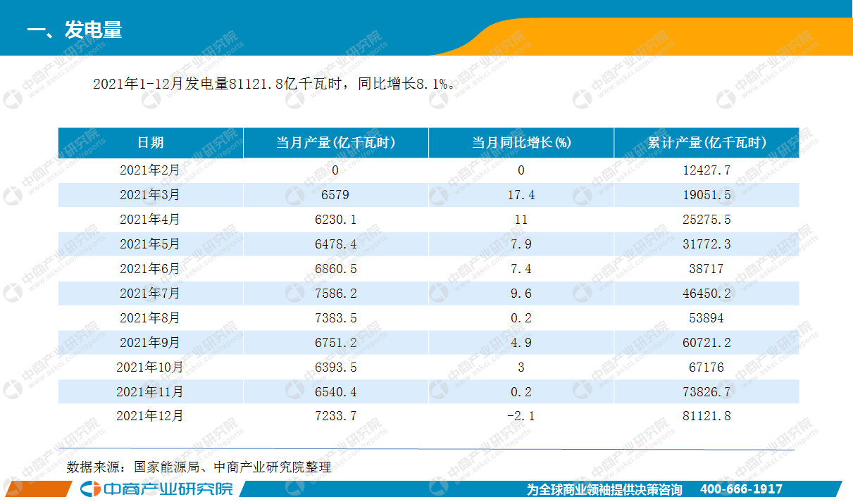Click the 当月产量(亿千瓦时) column header
The width and height of the screenshot is (853, 504).
(x=335, y=142)
